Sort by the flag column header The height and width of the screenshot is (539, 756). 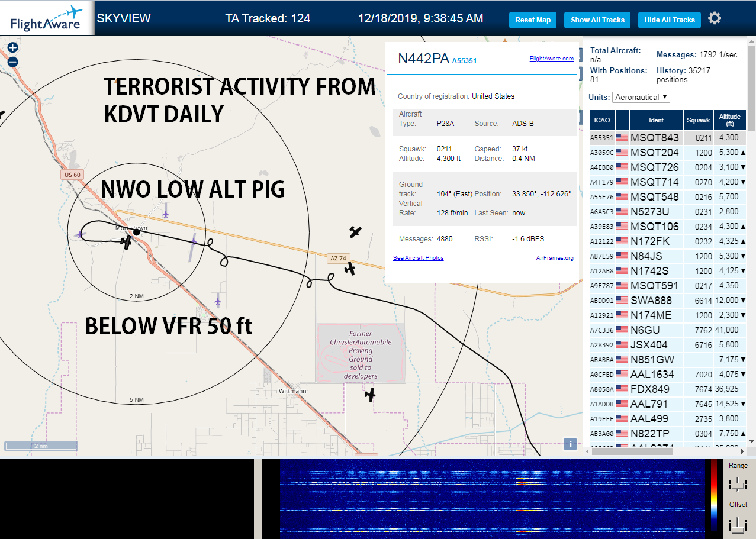(622, 120)
